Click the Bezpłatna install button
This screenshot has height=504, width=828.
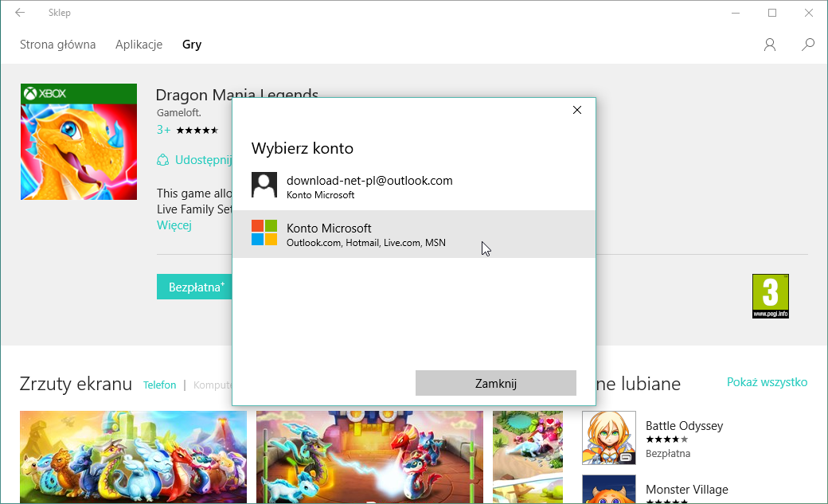point(194,287)
